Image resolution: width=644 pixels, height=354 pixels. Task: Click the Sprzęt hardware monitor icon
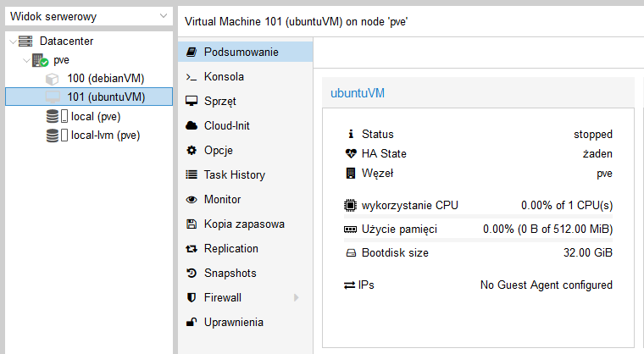pyautogui.click(x=191, y=101)
